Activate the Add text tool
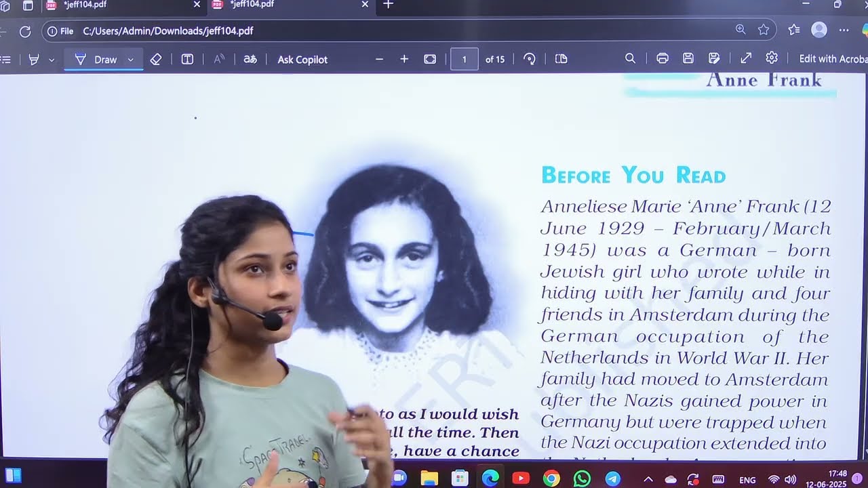Image resolution: width=868 pixels, height=488 pixels. tap(187, 59)
